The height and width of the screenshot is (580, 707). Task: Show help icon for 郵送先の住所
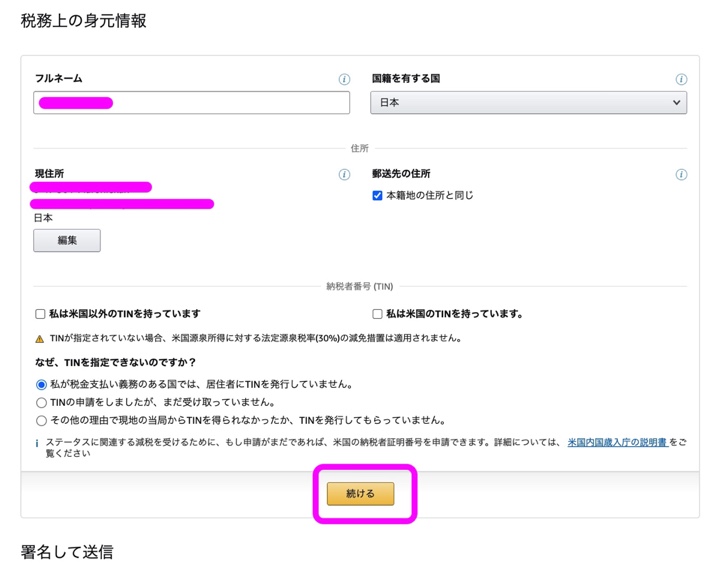[x=681, y=174]
